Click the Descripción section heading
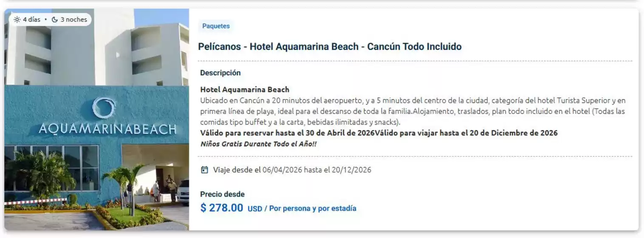The width and height of the screenshot is (644, 238). click(x=220, y=73)
